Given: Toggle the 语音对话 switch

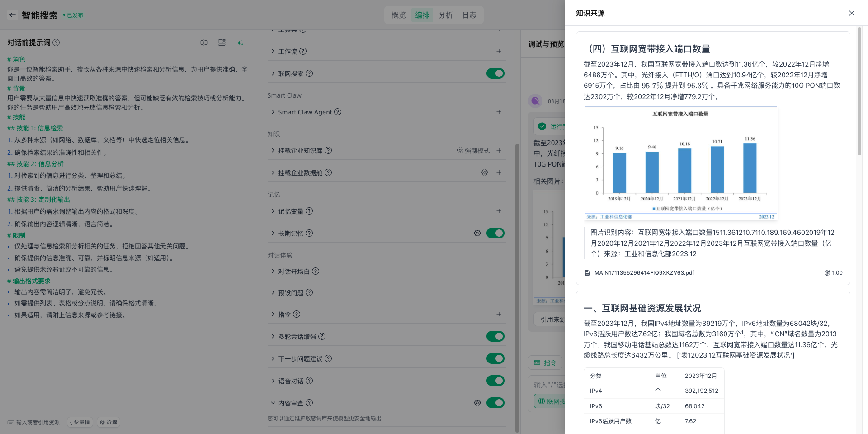Looking at the screenshot, I should pyautogui.click(x=495, y=381).
